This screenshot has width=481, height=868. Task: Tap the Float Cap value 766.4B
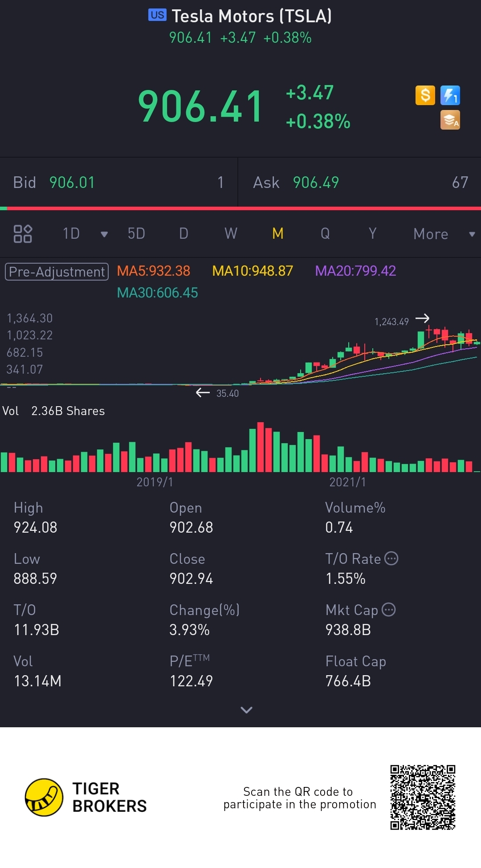[348, 681]
